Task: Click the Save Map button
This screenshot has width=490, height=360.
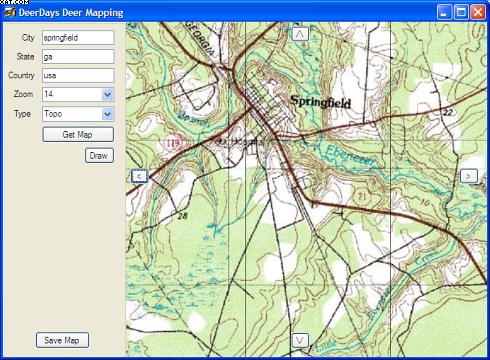Action: click(x=62, y=340)
